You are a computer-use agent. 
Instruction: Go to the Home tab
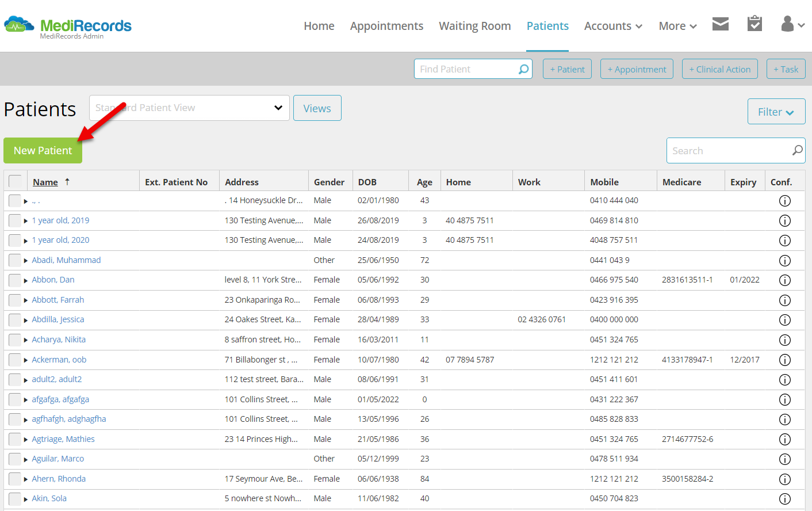pyautogui.click(x=319, y=26)
